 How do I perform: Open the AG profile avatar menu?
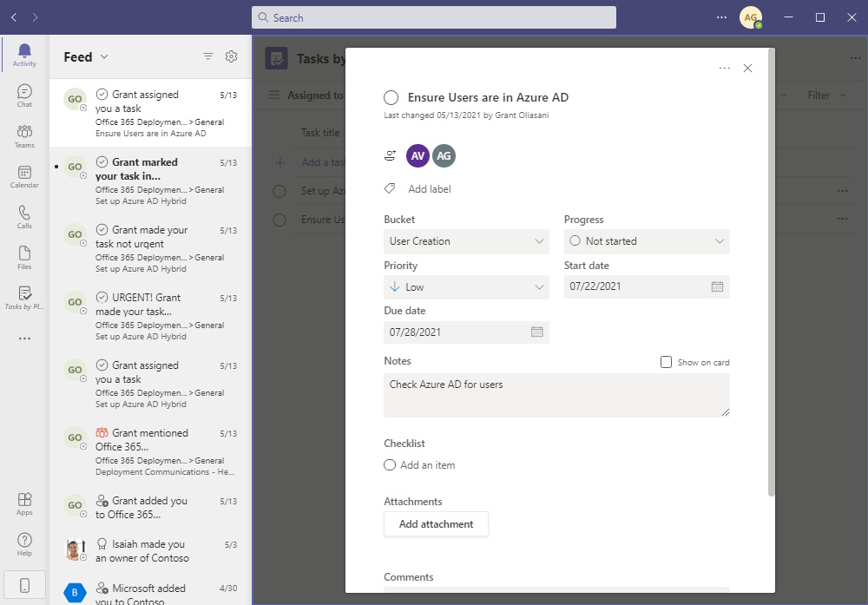tap(751, 17)
